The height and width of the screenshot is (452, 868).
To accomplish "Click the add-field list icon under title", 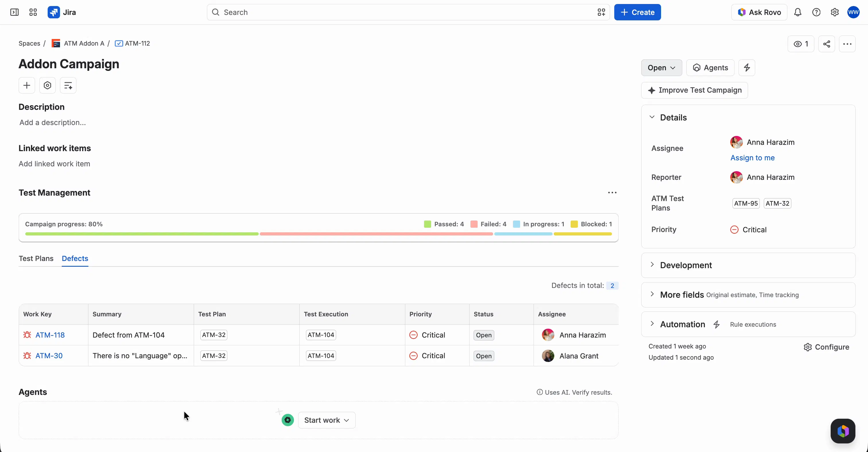I will [x=68, y=85].
